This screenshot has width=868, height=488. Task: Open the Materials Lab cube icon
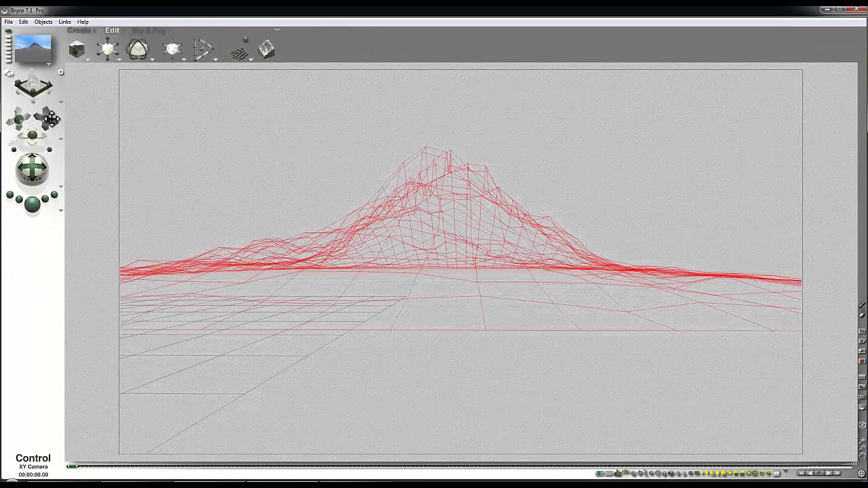[77, 49]
